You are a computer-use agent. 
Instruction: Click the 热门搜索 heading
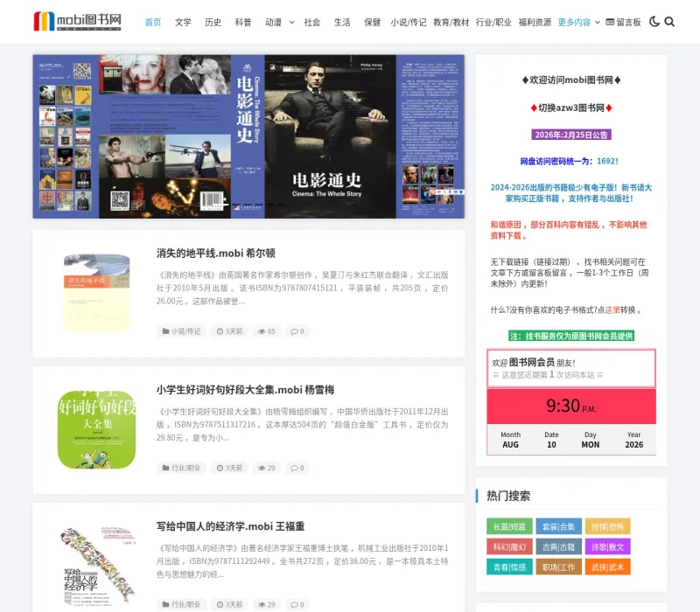click(x=508, y=496)
